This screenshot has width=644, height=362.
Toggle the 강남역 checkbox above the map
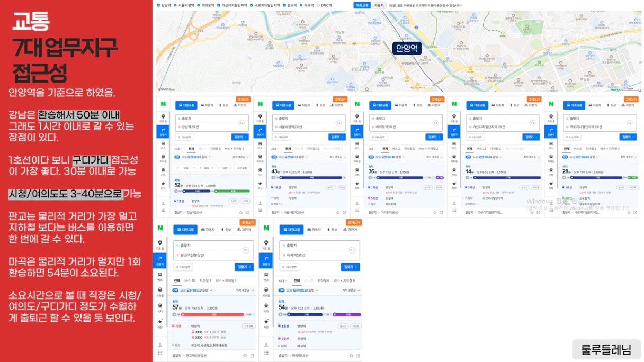tap(158, 5)
